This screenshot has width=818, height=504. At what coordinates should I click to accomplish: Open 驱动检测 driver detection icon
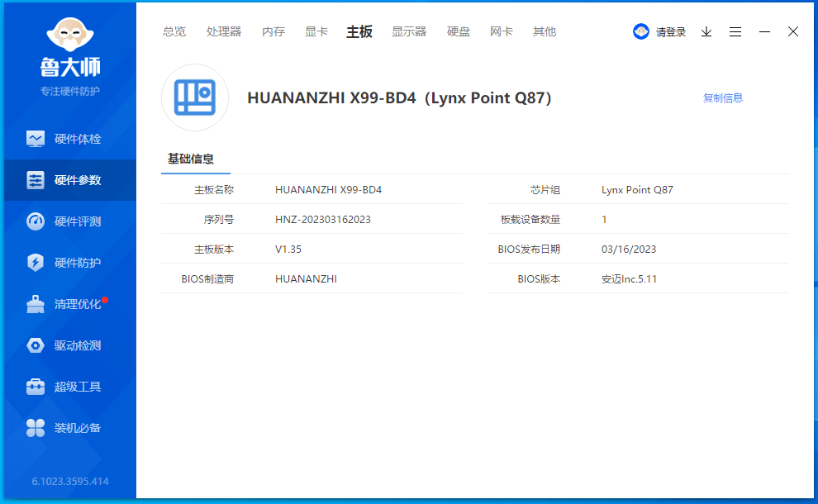click(x=36, y=345)
